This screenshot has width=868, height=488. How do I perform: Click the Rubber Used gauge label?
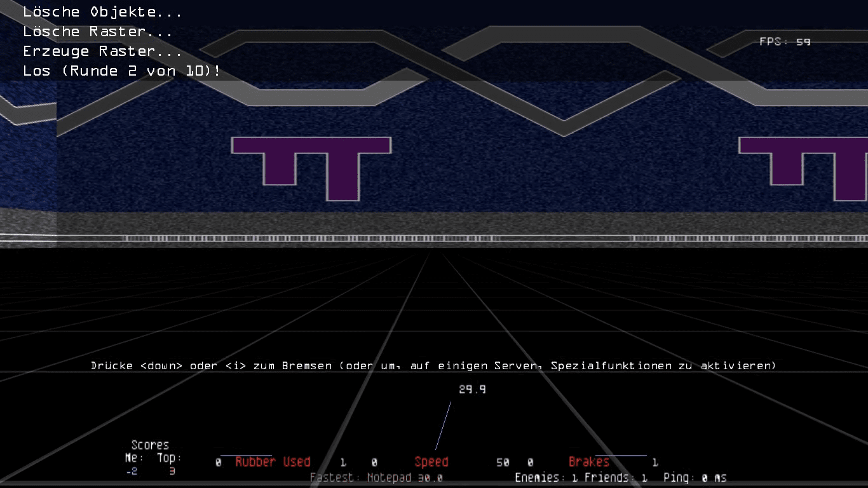coord(273,462)
